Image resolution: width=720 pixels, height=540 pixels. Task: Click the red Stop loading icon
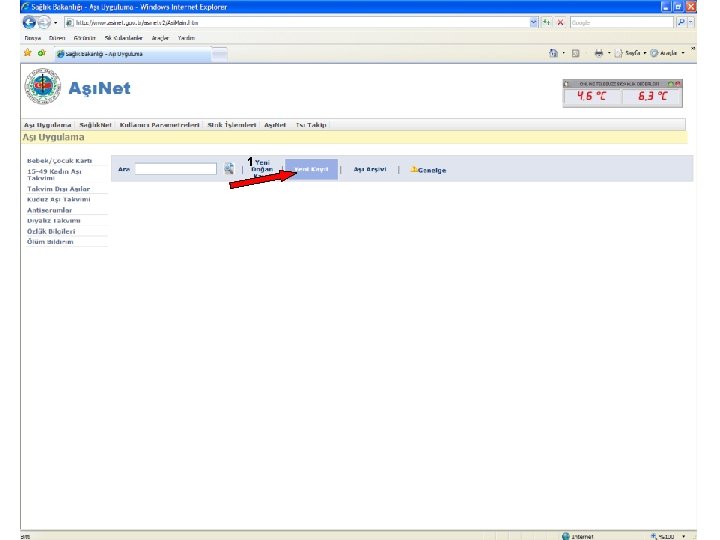[560, 22]
